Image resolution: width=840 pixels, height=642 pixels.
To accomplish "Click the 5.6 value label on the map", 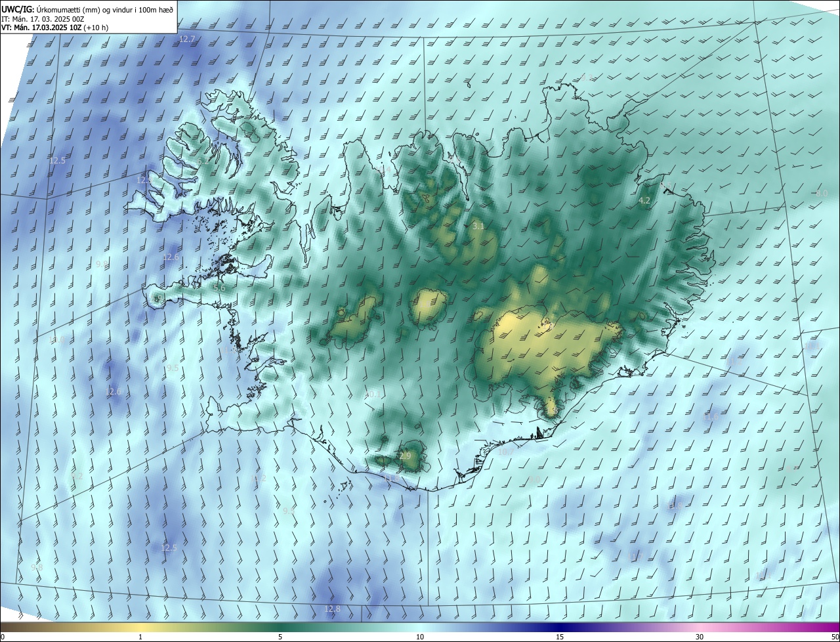I will pos(219,288).
